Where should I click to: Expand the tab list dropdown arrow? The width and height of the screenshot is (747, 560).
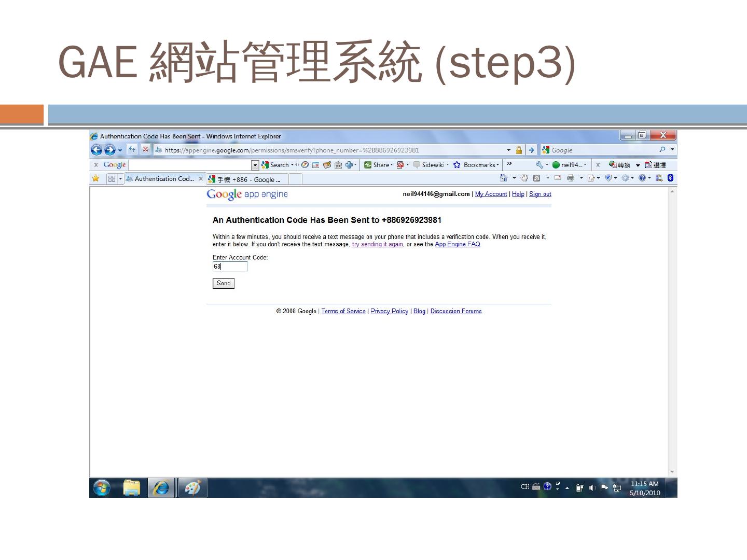coord(120,179)
